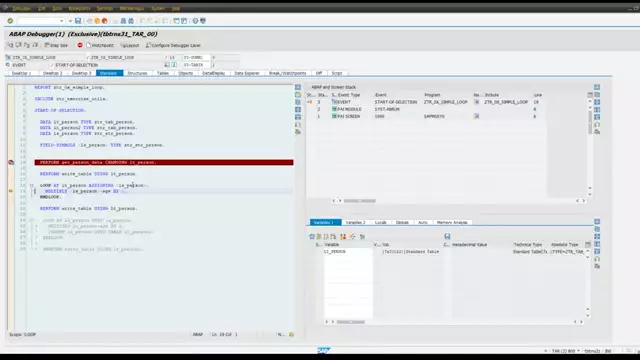Click the Watchpoint button
Viewport: 640px width, 360px height.
pyautogui.click(x=100, y=45)
